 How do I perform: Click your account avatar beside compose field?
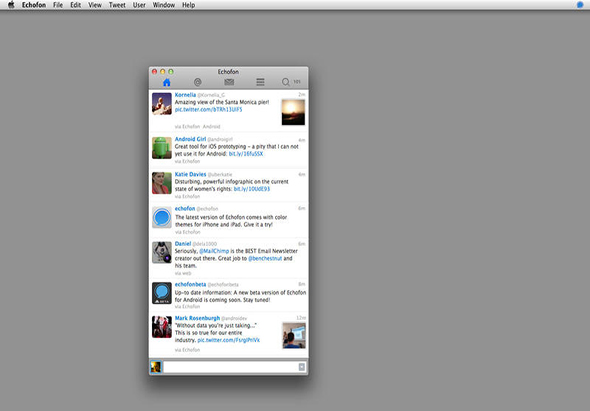point(156,367)
